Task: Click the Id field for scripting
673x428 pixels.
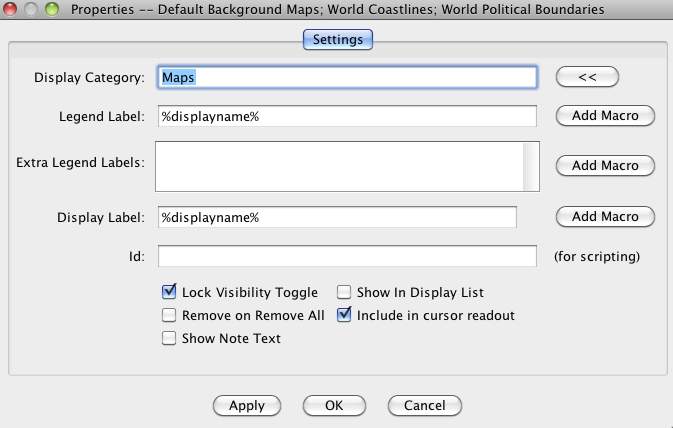Action: 347,256
